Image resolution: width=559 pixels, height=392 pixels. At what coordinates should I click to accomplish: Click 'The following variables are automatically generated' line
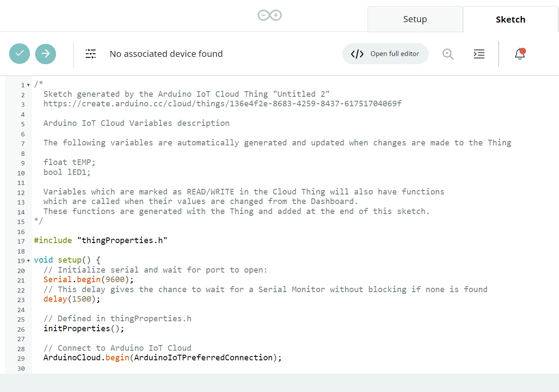tap(278, 143)
